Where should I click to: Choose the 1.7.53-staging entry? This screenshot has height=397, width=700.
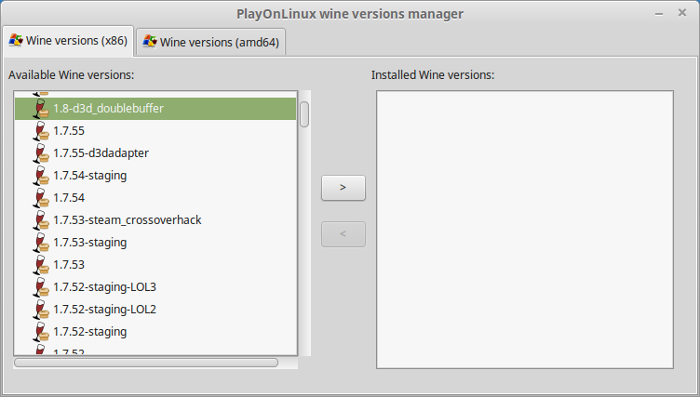click(155, 242)
